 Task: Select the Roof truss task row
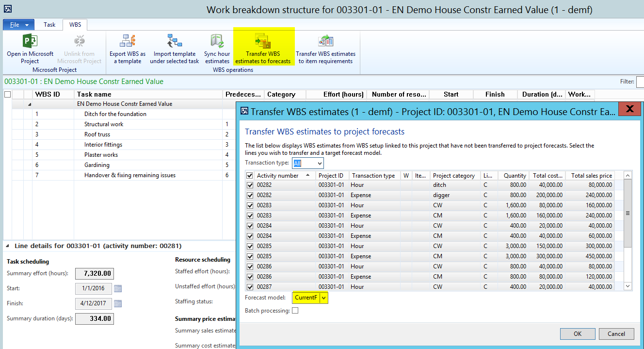tap(97, 134)
